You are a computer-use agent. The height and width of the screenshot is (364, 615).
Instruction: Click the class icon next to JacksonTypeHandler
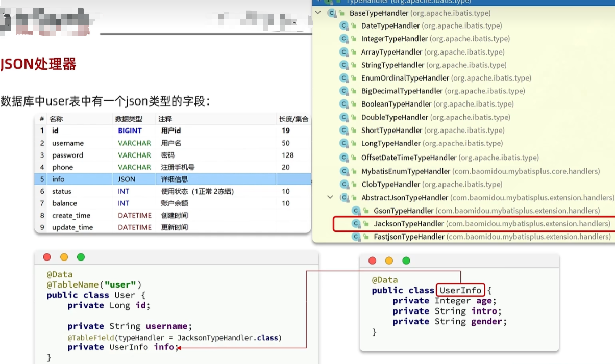click(x=356, y=224)
